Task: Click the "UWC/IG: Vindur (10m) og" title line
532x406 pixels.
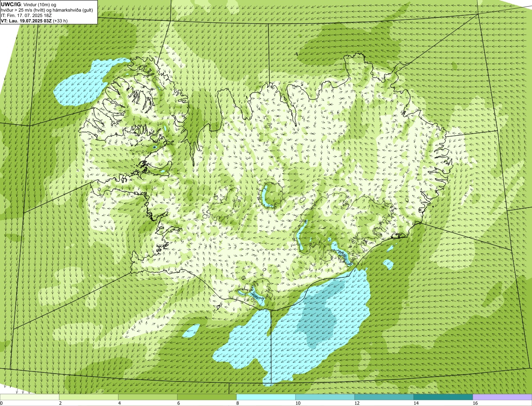Action: coord(28,4)
